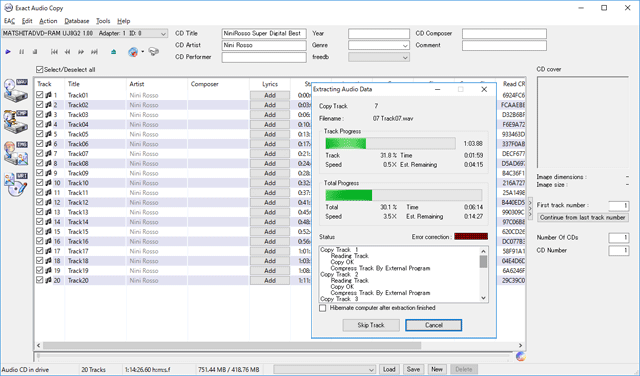Click the WRI write CD icon

click(x=16, y=185)
